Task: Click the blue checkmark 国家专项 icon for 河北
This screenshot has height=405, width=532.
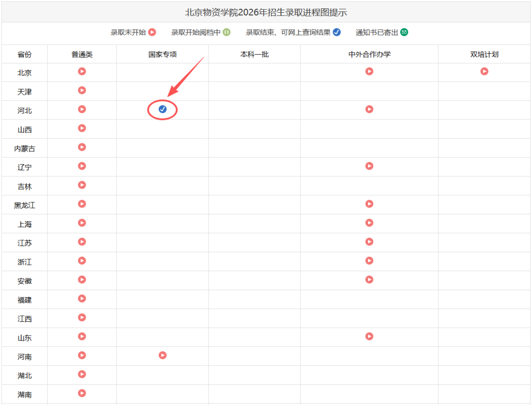Action: [163, 109]
